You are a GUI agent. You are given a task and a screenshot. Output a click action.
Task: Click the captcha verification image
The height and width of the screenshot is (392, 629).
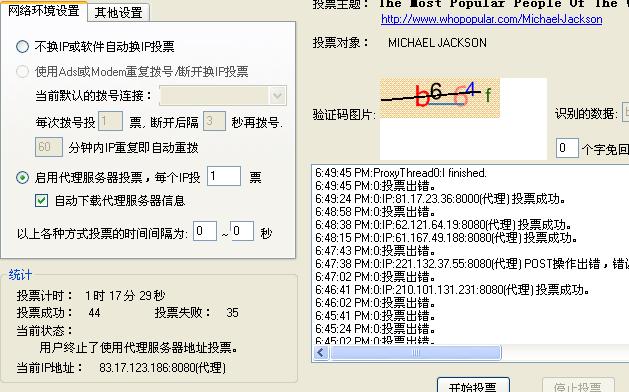440,98
